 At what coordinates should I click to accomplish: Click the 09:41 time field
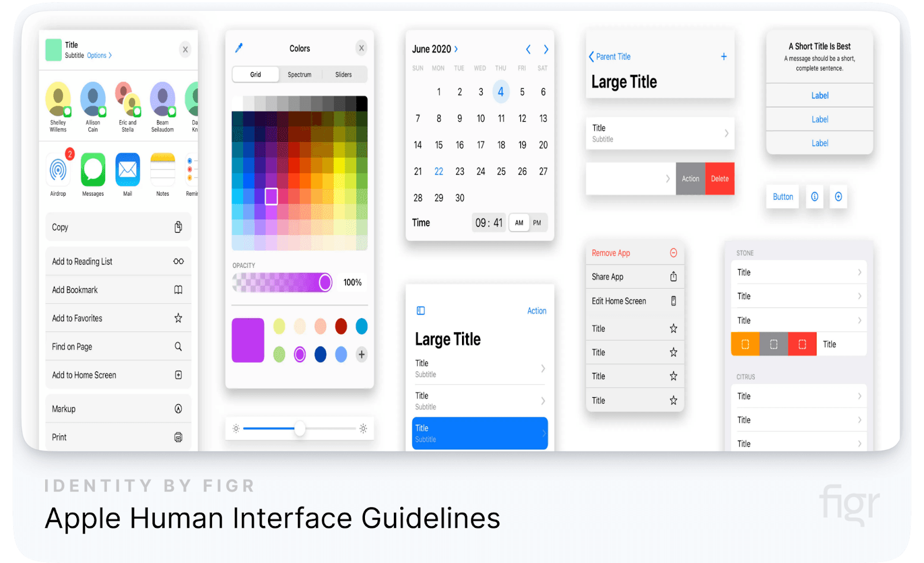tap(489, 223)
